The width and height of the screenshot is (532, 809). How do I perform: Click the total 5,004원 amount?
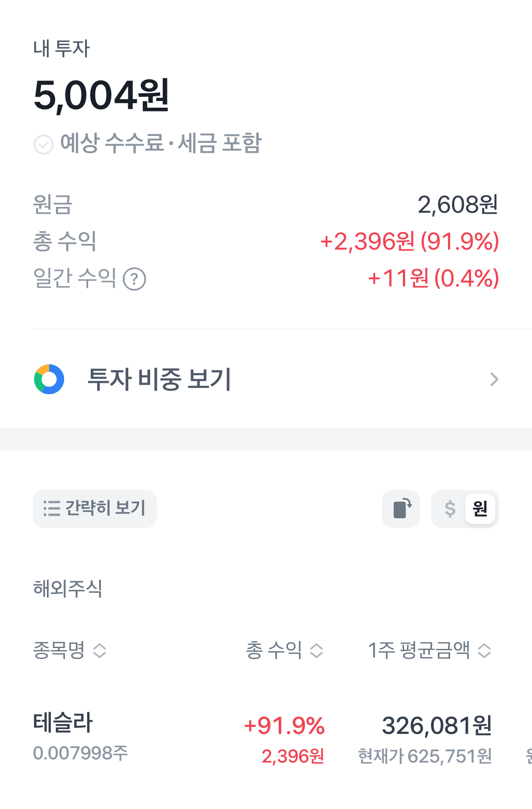point(101,95)
